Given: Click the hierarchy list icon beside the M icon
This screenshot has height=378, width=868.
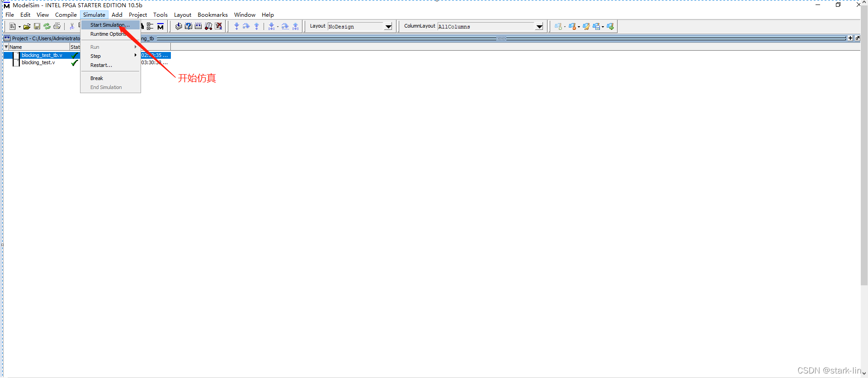Looking at the screenshot, I should pyautogui.click(x=150, y=26).
